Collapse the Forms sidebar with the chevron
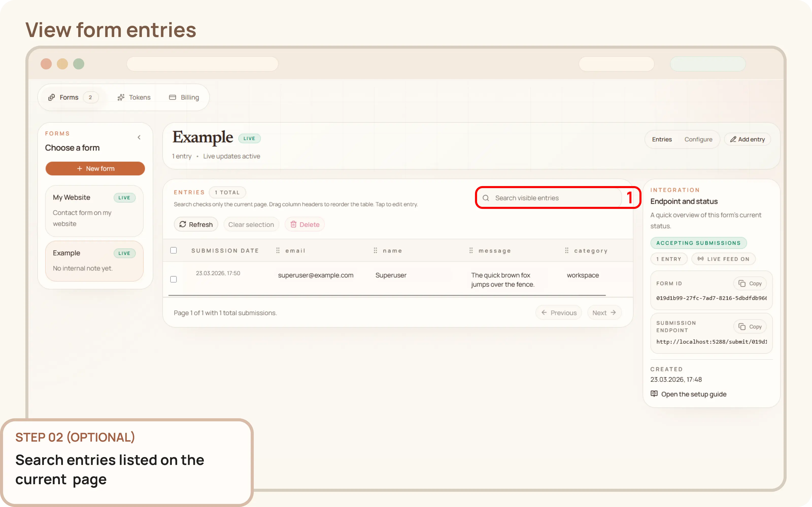This screenshot has height=507, width=812. (x=139, y=137)
